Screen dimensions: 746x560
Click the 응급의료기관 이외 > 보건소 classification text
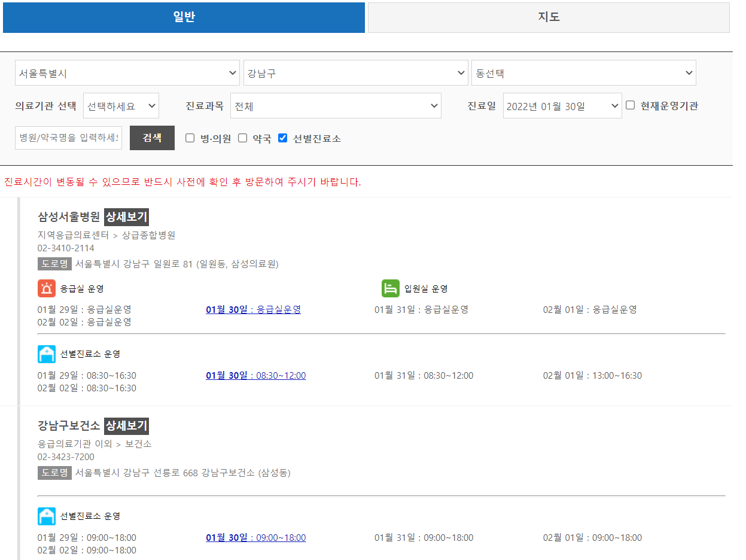pos(95,444)
